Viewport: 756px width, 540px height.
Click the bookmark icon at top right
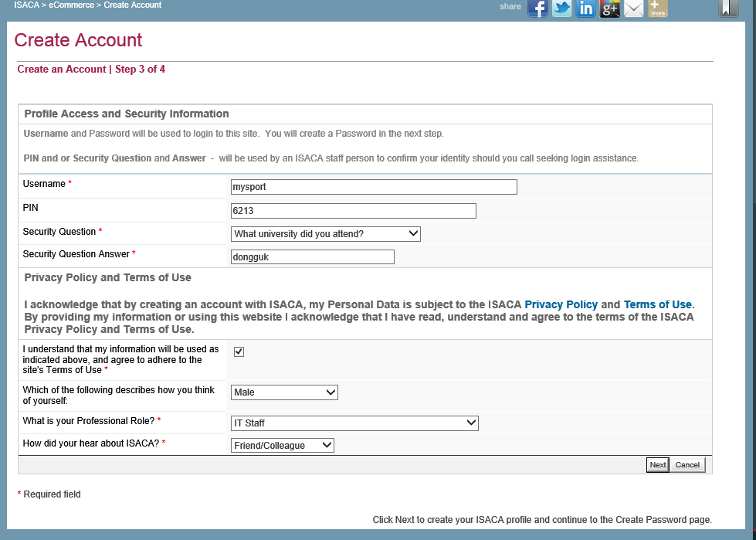(x=728, y=8)
